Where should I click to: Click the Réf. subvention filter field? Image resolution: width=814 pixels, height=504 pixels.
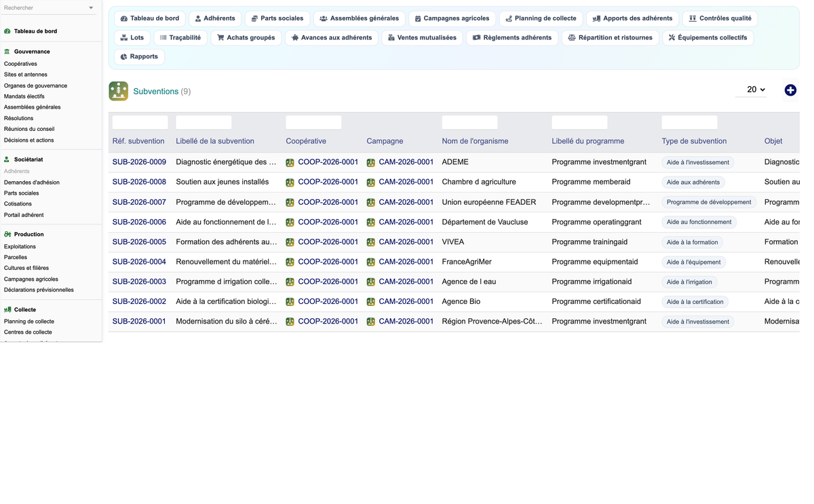click(140, 122)
